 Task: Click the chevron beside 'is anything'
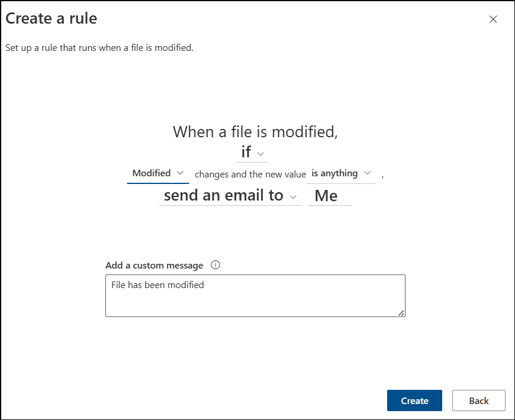click(x=367, y=173)
